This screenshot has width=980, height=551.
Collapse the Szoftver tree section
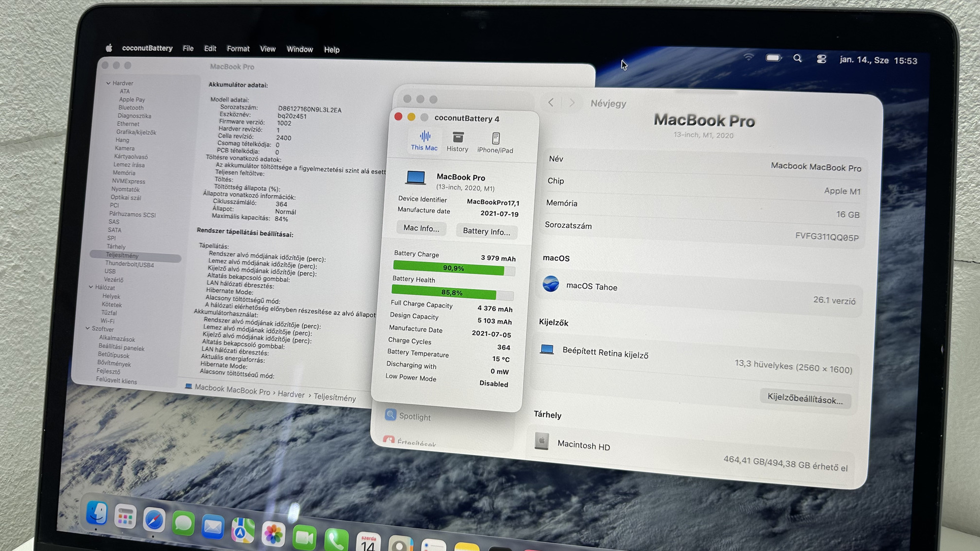(x=87, y=329)
